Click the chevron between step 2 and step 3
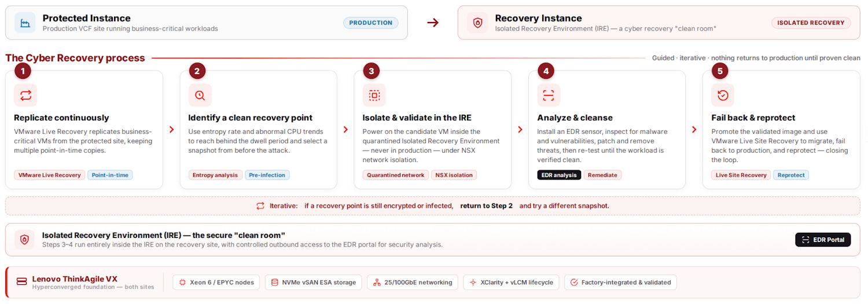Image resolution: width=868 pixels, height=304 pixels. click(x=345, y=130)
